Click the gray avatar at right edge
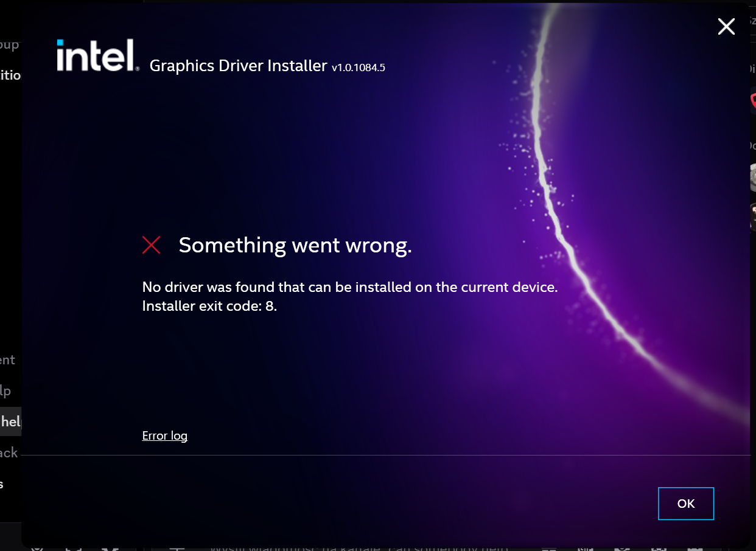This screenshot has width=756, height=551. [752, 177]
